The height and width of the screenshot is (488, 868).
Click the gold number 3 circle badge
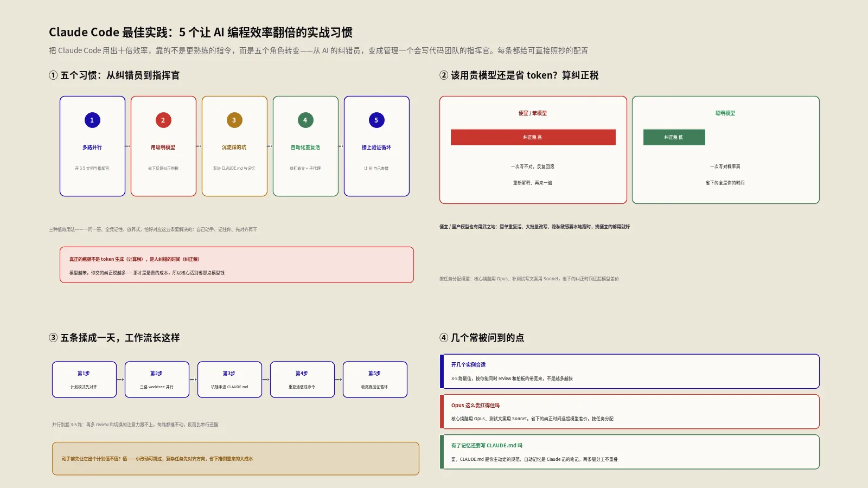click(x=234, y=120)
